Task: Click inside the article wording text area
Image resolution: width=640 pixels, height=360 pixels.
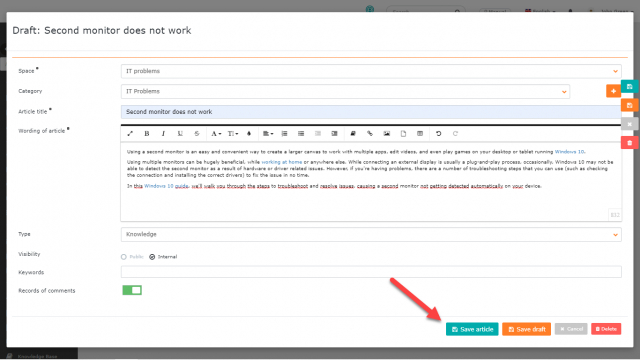Action: 371,182
